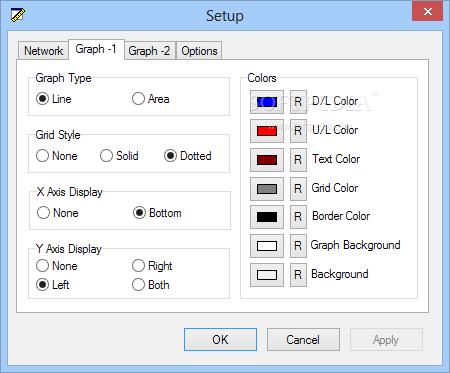450x373 pixels.
Task: Open the black Border Color swatch
Action: [267, 217]
